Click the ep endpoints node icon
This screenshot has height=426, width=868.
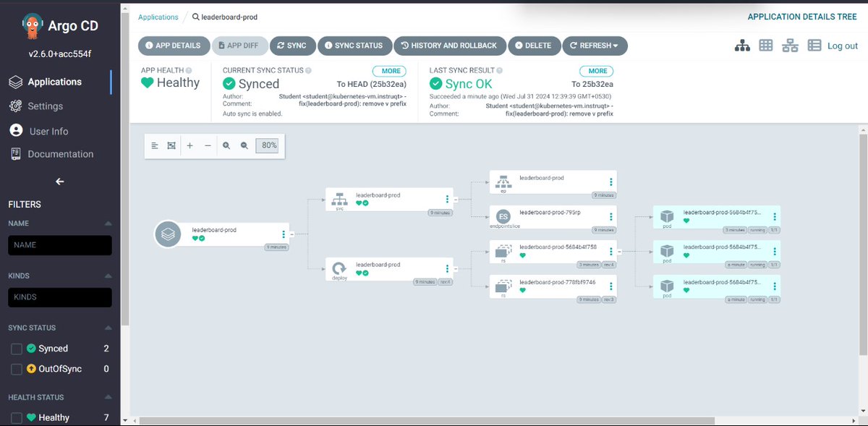503,182
